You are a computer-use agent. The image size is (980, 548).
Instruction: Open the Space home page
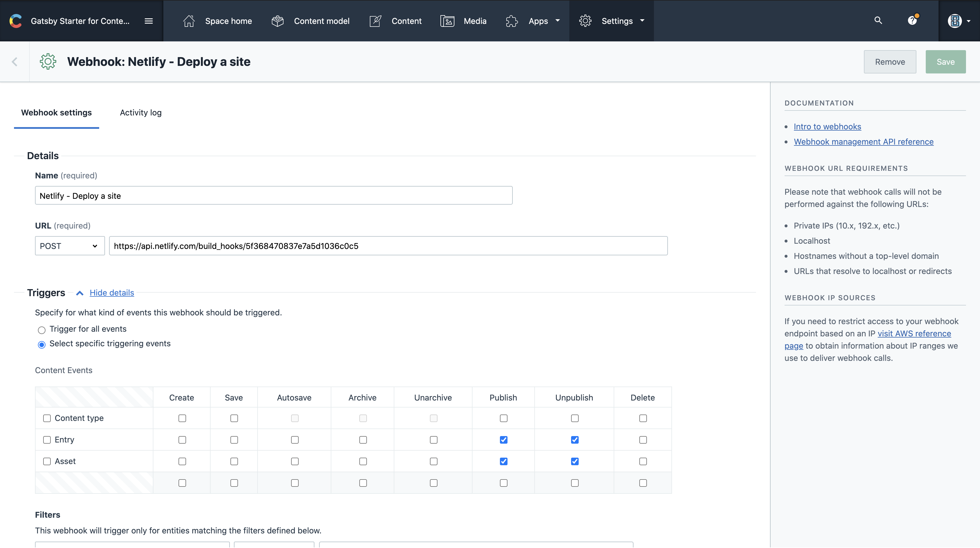(x=228, y=21)
